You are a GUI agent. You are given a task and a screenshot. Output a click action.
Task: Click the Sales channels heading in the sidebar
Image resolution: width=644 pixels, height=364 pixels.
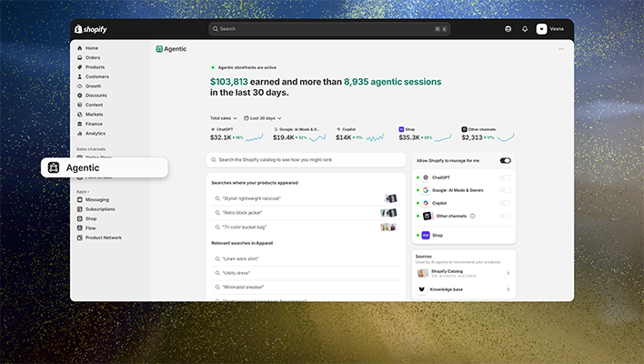[x=91, y=149]
